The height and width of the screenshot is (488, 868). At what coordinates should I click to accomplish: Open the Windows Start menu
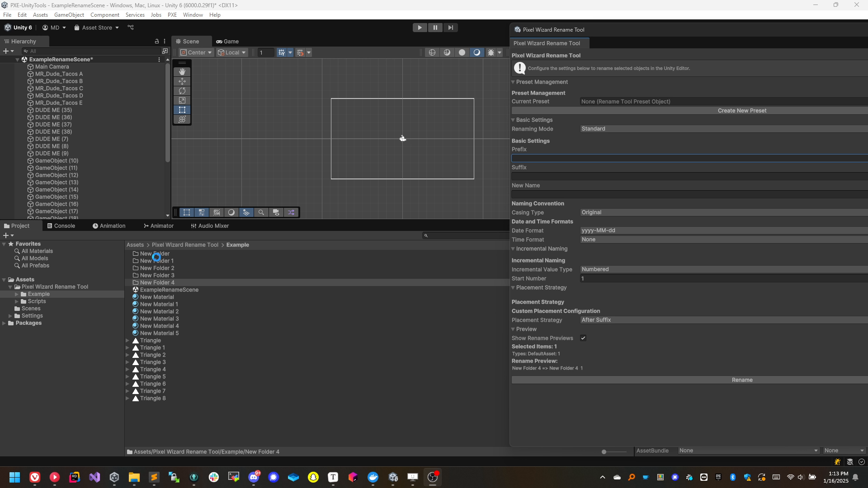[x=15, y=477]
